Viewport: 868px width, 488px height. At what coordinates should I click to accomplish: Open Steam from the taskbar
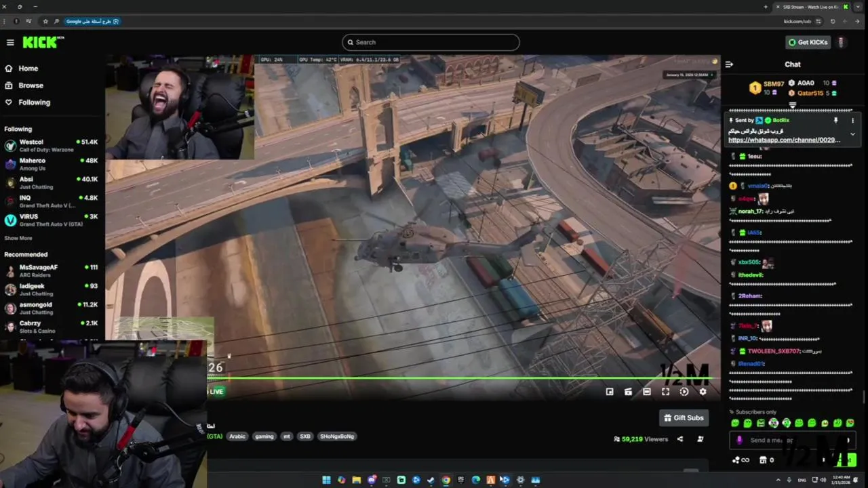[431, 480]
